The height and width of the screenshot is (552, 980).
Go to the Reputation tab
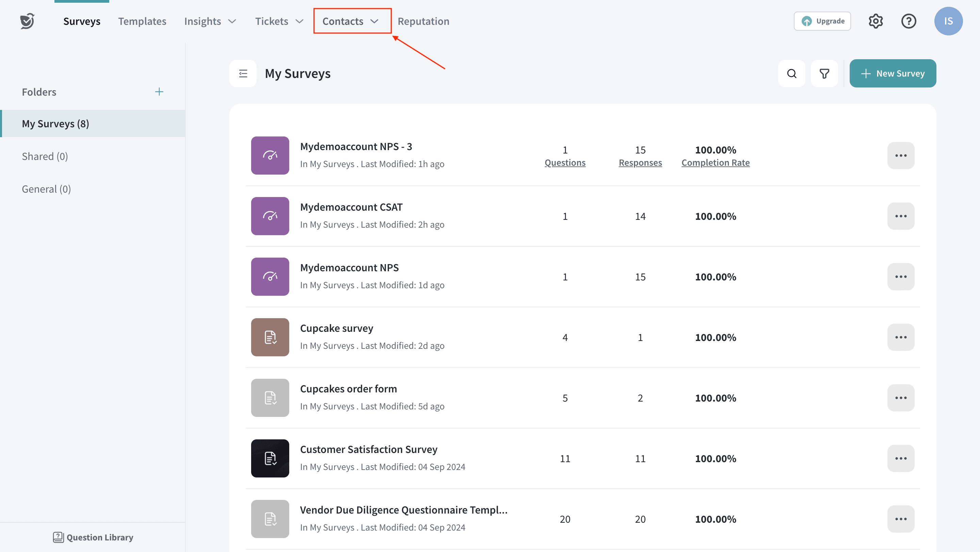click(423, 21)
